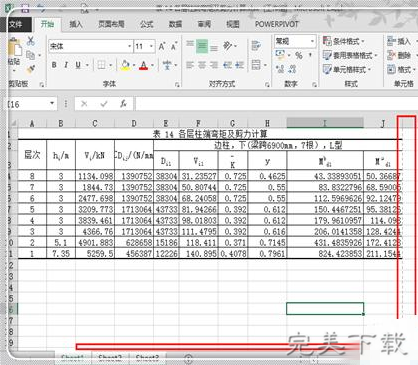The height and width of the screenshot is (365, 418).
Task: Expand fill color dropdown arrow
Action: [x=134, y=65]
